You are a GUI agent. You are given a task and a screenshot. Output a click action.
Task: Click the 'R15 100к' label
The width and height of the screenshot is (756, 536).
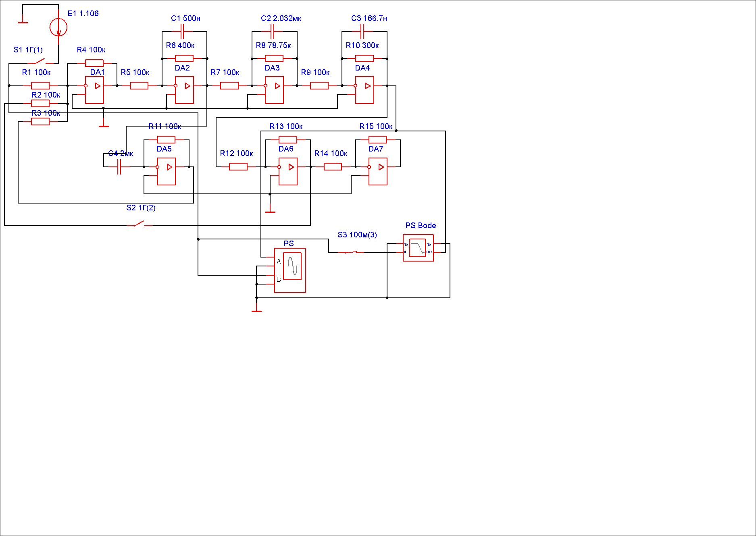point(376,126)
